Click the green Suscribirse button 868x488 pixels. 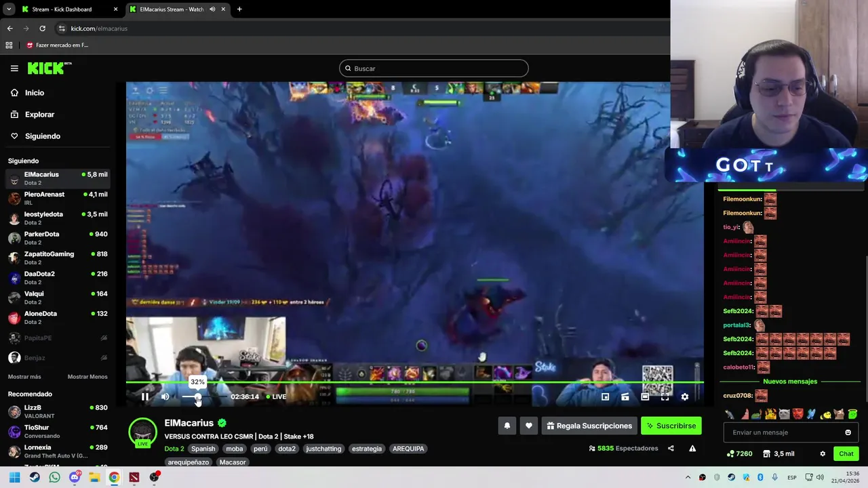671,426
